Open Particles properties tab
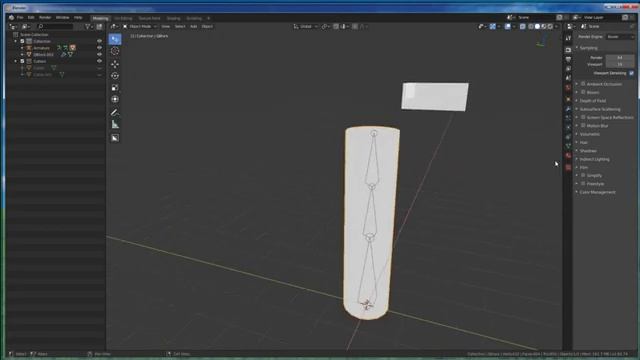 [x=568, y=118]
